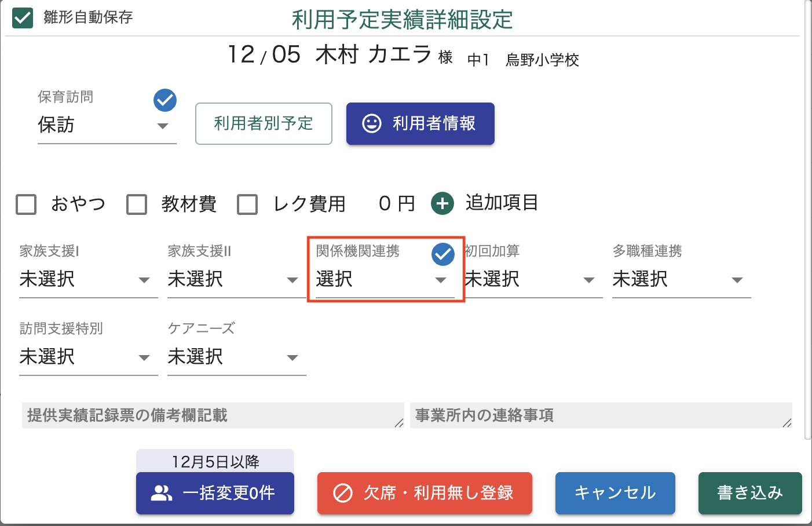
Task: Enable the おやつ checkbox
Action: tap(26, 204)
